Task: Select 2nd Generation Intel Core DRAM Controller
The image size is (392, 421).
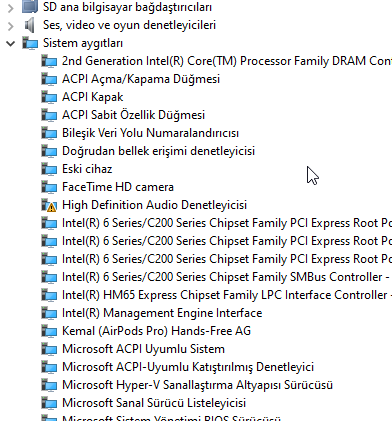Action: tap(227, 61)
